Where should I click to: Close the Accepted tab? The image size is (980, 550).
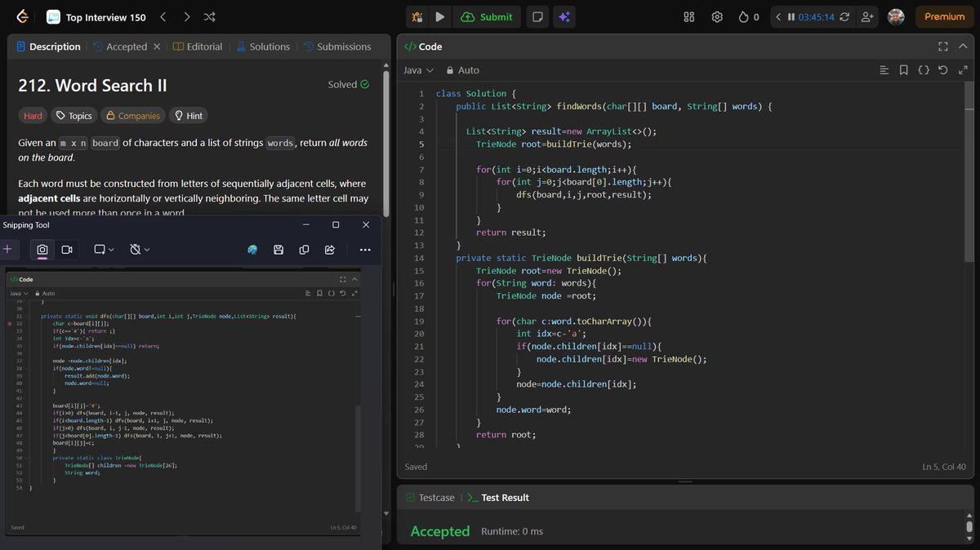click(x=157, y=47)
